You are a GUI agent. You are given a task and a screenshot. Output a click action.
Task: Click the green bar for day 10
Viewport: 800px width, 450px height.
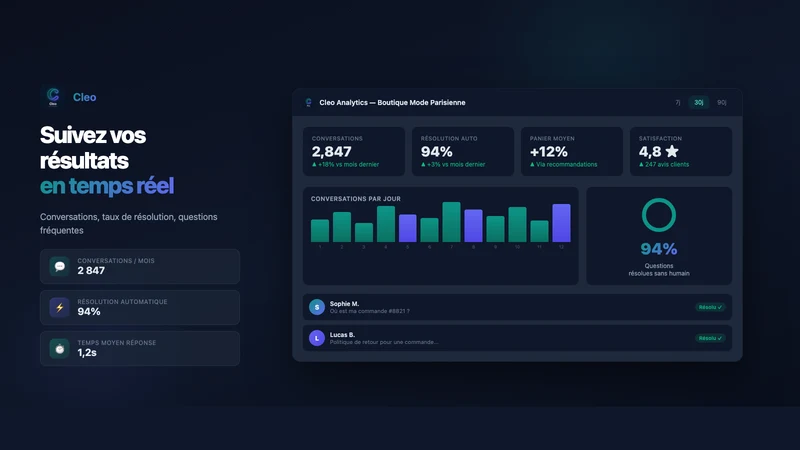(x=517, y=224)
